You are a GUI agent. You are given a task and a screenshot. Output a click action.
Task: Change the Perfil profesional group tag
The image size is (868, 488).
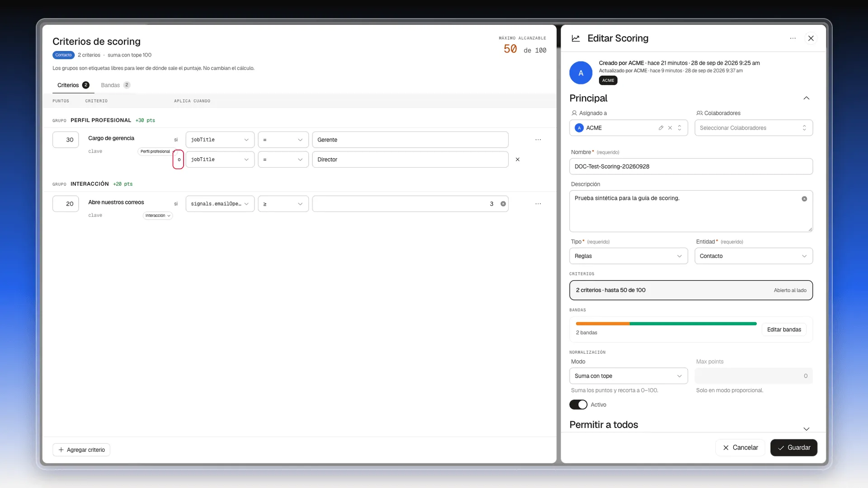[156, 151]
